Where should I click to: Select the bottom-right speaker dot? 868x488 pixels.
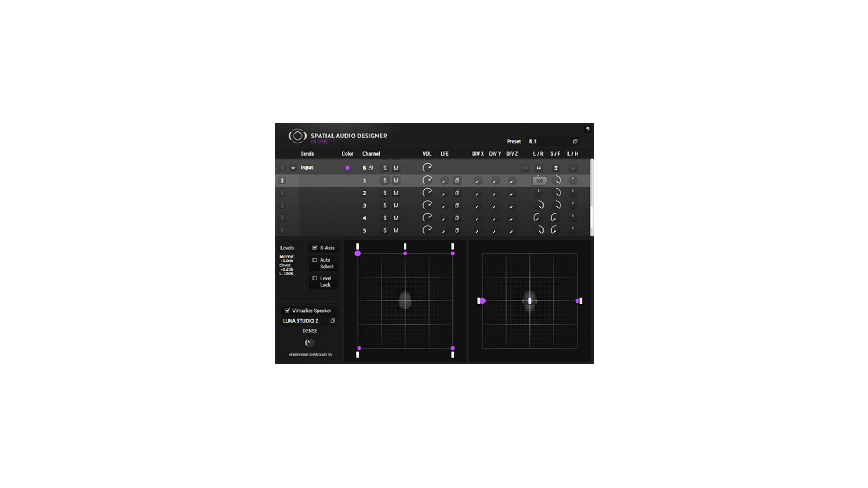pos(452,348)
